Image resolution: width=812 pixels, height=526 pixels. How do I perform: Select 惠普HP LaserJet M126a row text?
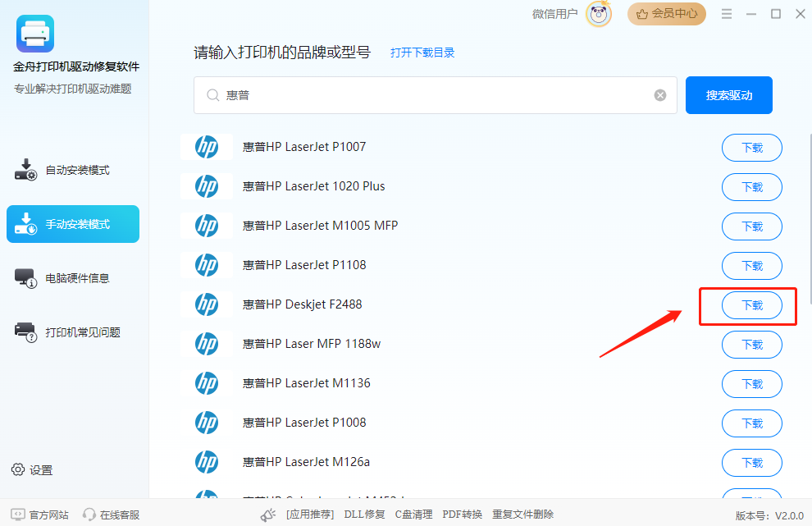coord(306,462)
